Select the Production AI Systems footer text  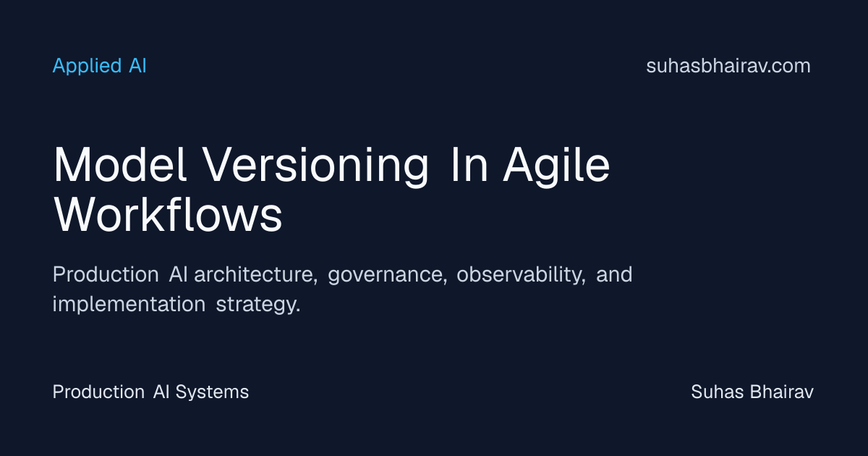pos(150,392)
